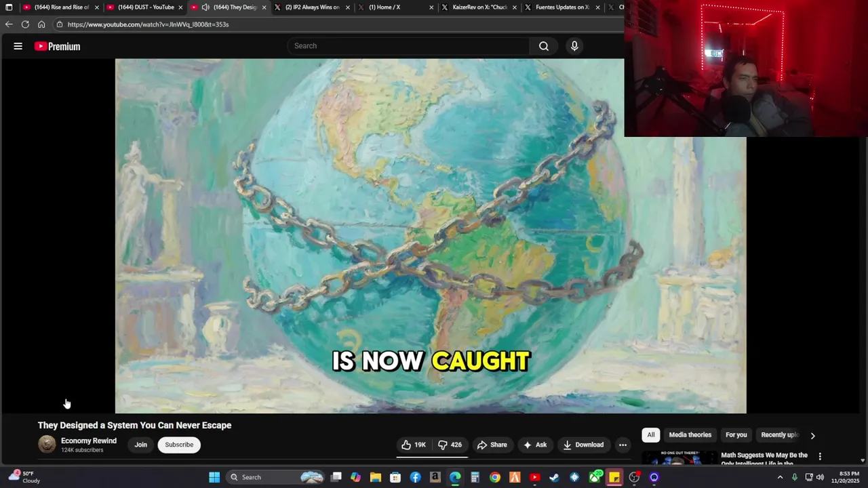Show hidden system tray icons

pos(780,477)
